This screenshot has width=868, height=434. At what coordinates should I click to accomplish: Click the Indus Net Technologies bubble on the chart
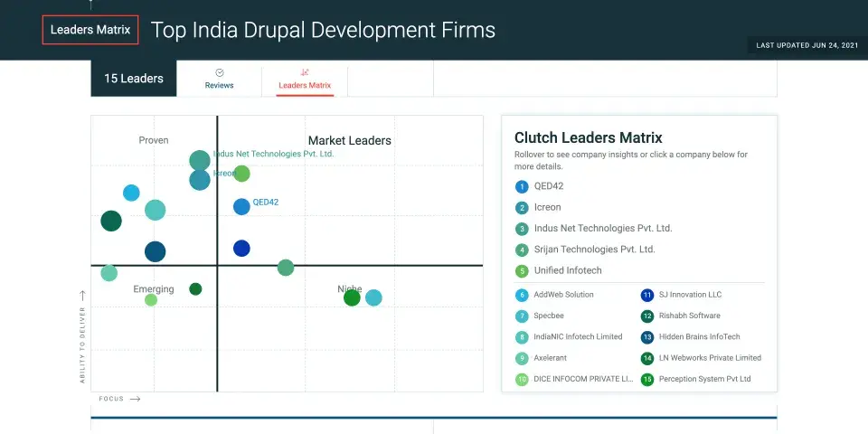pos(200,161)
